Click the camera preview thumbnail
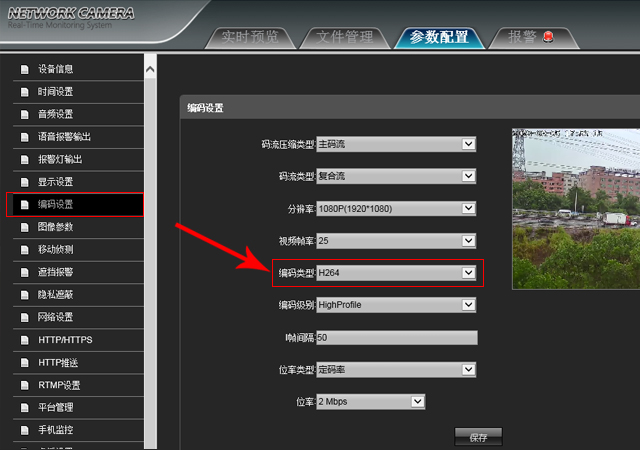 pyautogui.click(x=576, y=208)
